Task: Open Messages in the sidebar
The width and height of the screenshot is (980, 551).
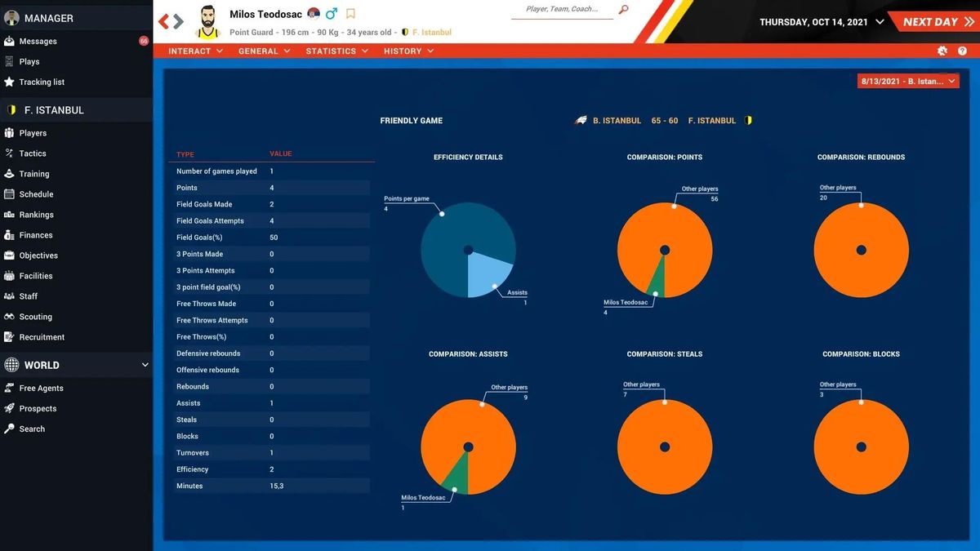Action: pyautogui.click(x=38, y=41)
